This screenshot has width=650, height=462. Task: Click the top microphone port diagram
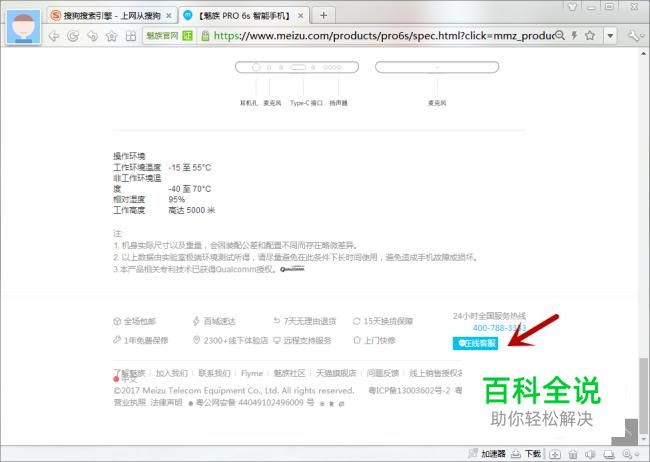click(437, 67)
